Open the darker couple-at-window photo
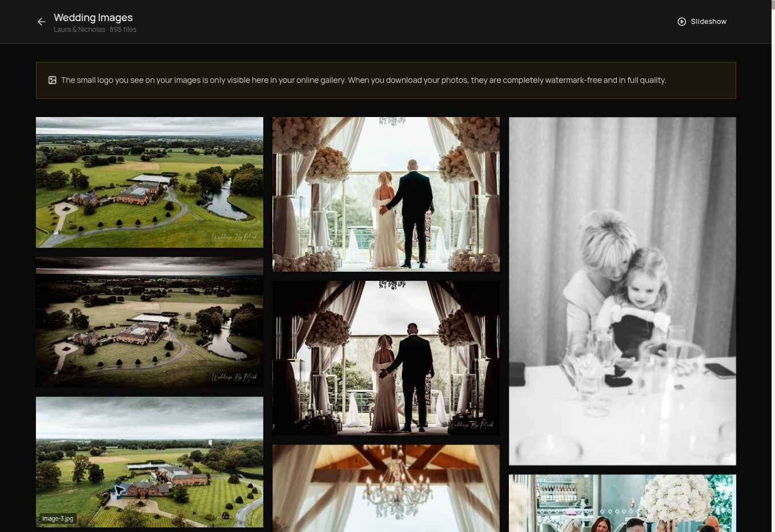Image resolution: width=775 pixels, height=532 pixels. (386, 358)
